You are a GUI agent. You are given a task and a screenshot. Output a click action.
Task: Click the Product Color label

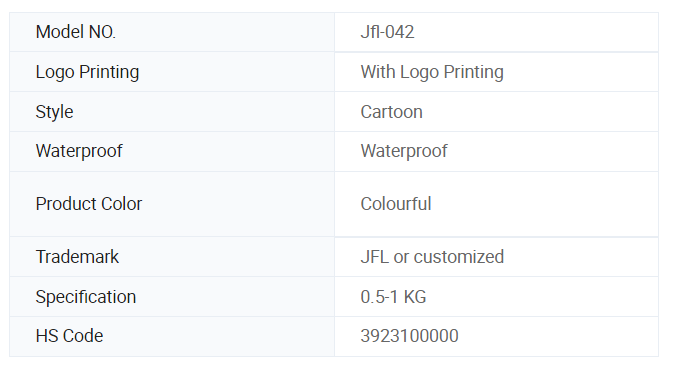tap(88, 204)
